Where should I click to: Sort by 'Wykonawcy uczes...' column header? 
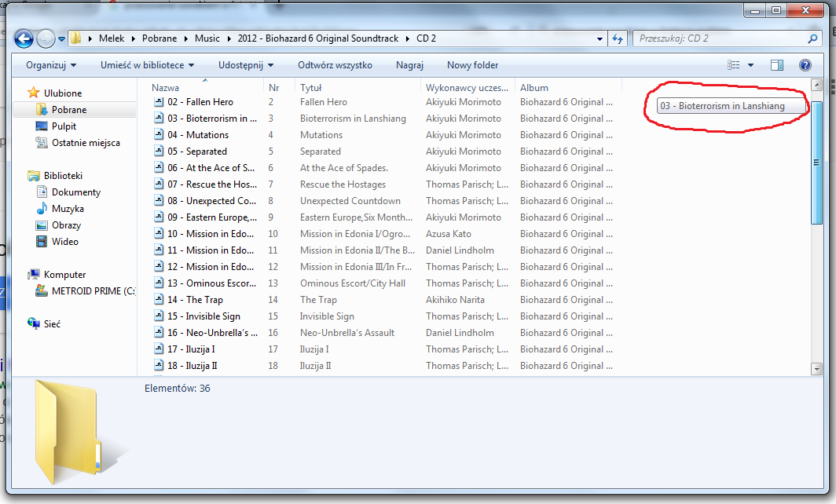467,88
